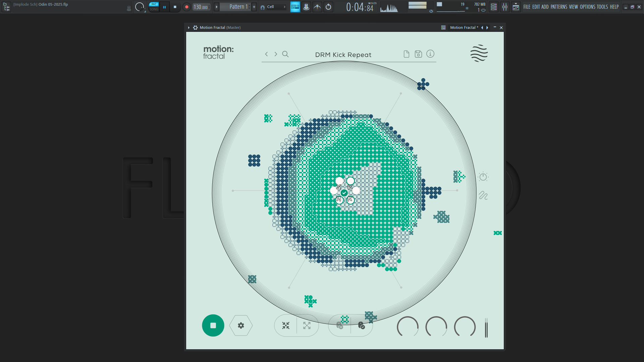
Task: Click the new preset document icon
Action: (406, 54)
